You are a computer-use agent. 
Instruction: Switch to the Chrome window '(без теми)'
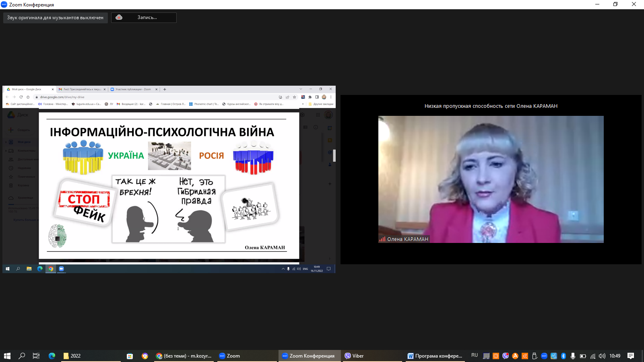(184, 356)
